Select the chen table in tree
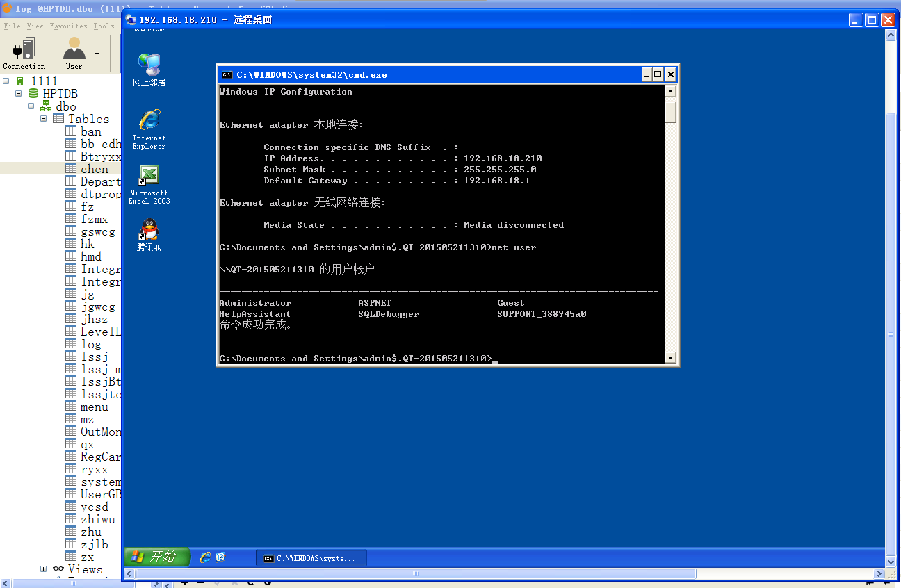901x588 pixels. coord(94,169)
